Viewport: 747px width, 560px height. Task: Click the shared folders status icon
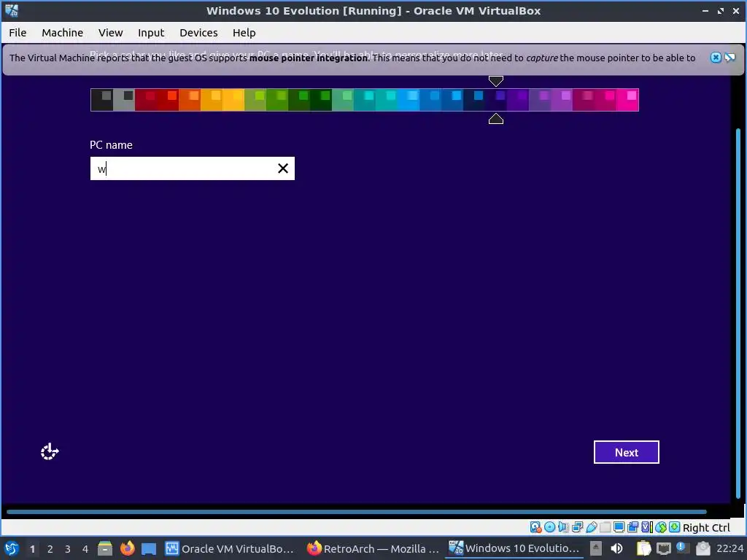tap(605, 527)
